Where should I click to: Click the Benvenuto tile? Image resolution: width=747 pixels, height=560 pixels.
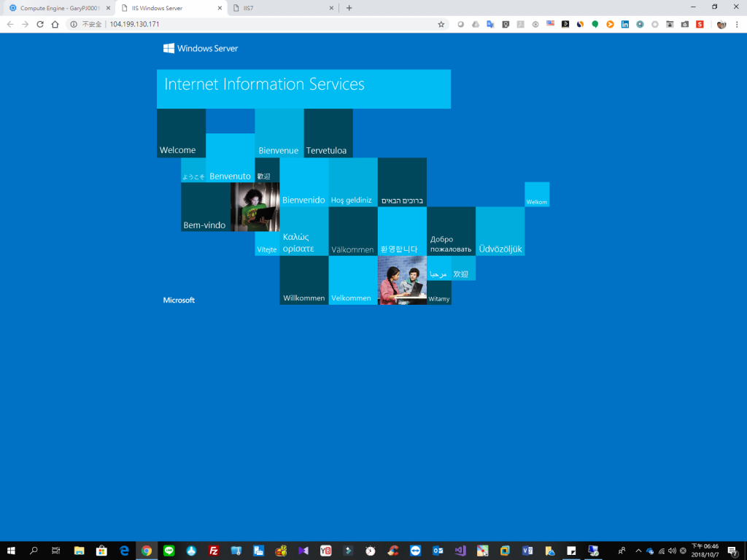pos(230,157)
